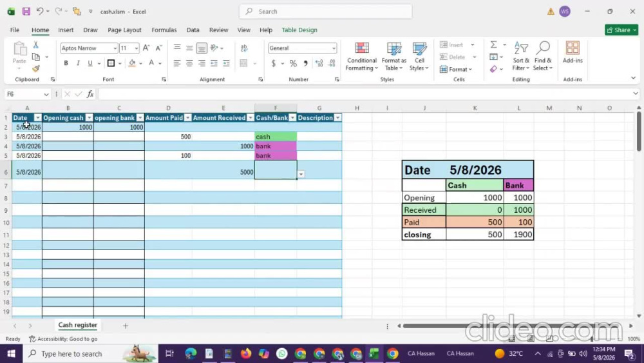Open Format as Table gallery
The width and height of the screenshot is (644, 363).
(x=394, y=57)
